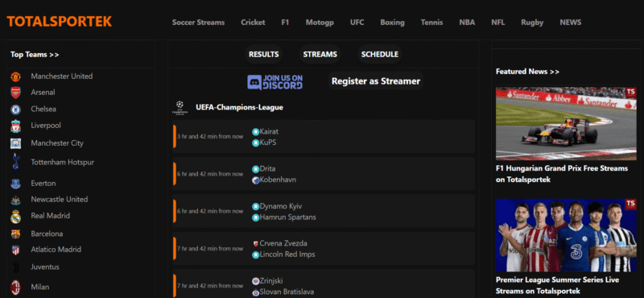Viewport: 644px width, 298px height.
Task: Click the Milan club badge
Action: [x=15, y=287]
